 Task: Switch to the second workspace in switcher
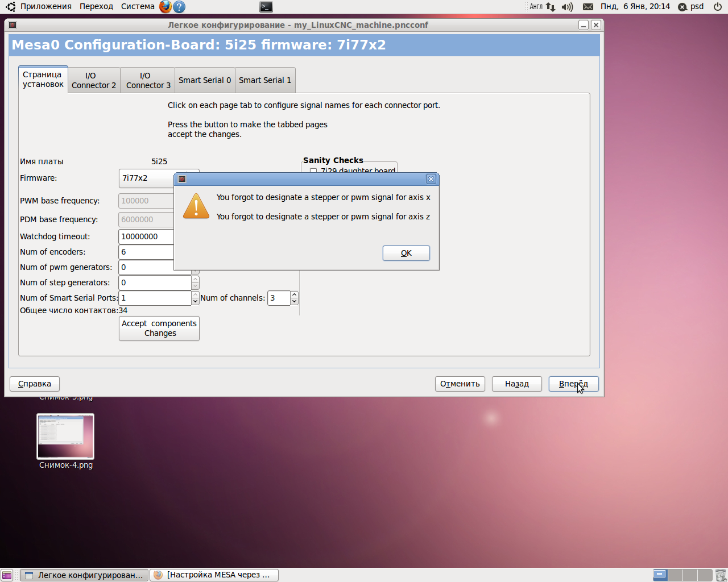(675, 575)
